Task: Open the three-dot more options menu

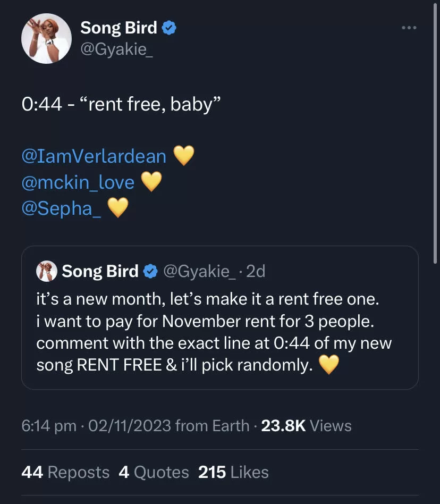Action: 409,28
